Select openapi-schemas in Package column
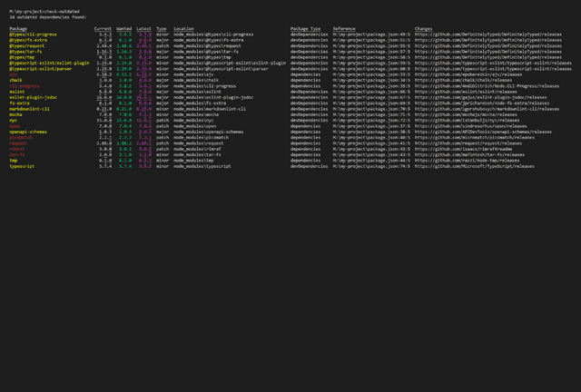This screenshot has width=581, height=392. 28,132
